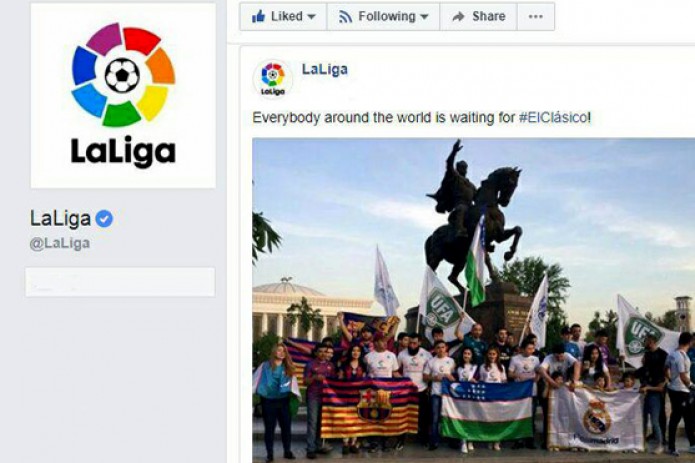Click the post text about #ElClásico
Viewport: 695px width, 463px height.
pyautogui.click(x=422, y=118)
